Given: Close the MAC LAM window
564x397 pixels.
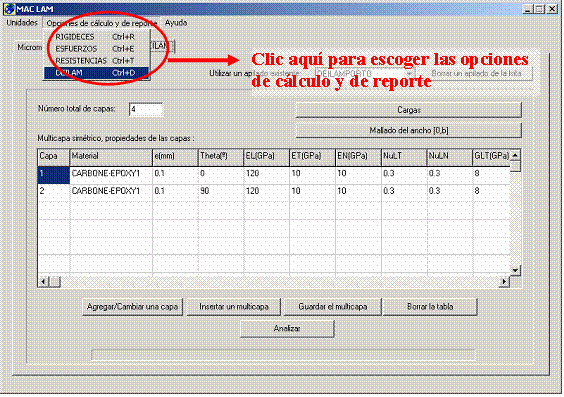Looking at the screenshot, I should (x=552, y=9).
